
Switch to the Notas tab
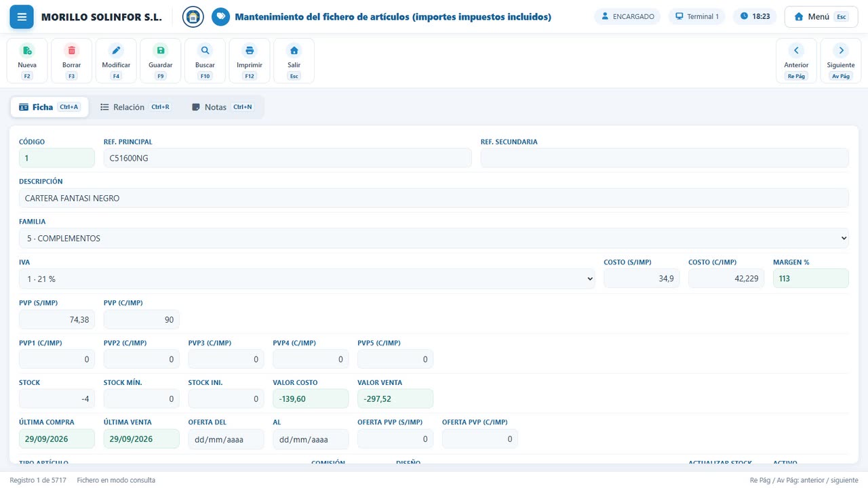tap(222, 107)
